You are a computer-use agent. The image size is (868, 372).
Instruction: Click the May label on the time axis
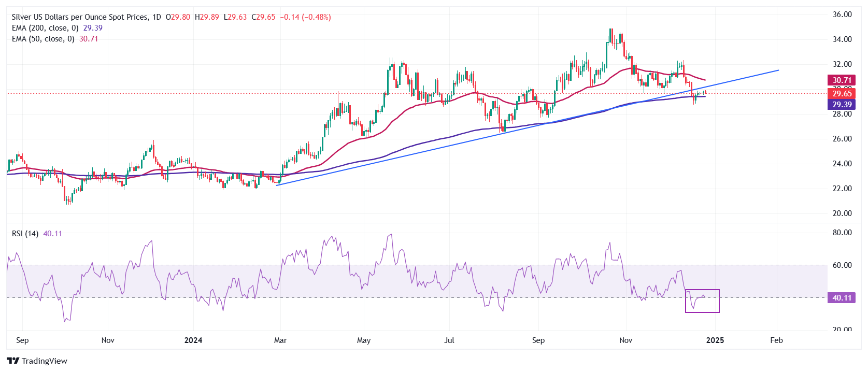click(364, 340)
